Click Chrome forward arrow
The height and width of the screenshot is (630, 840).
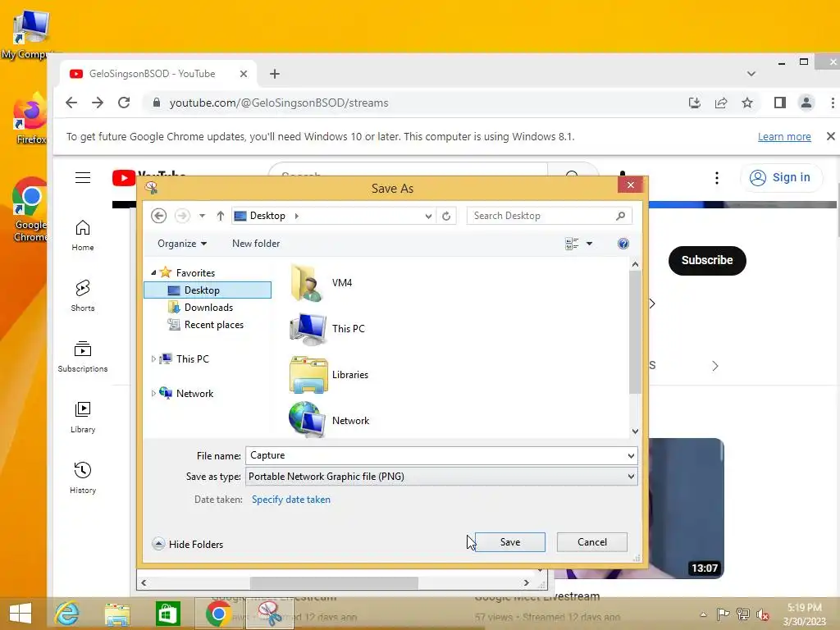pyautogui.click(x=98, y=103)
